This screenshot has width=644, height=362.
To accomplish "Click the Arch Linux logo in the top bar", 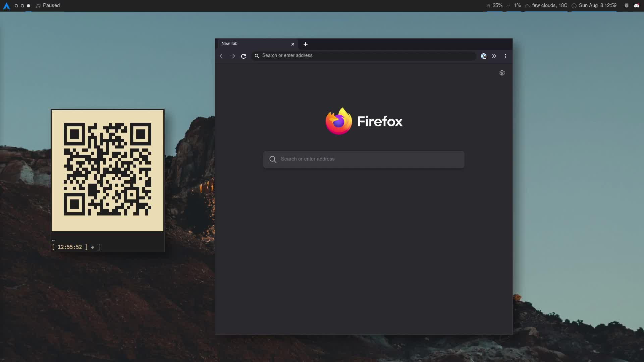I will tap(6, 6).
